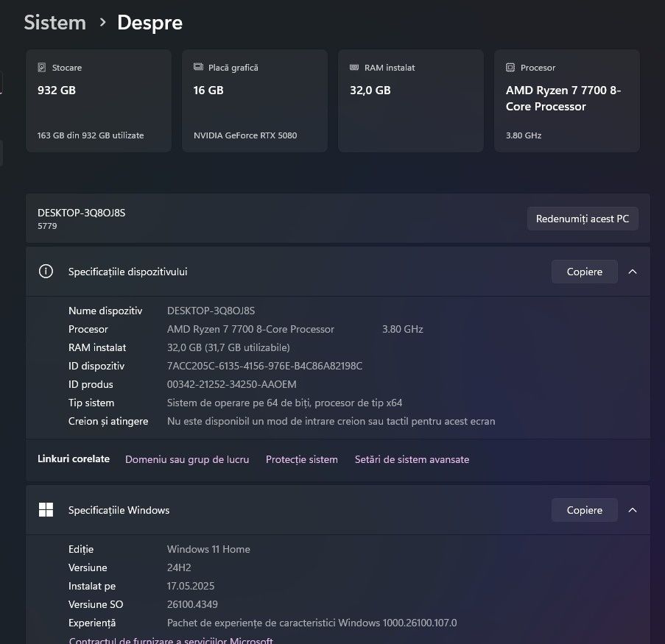Open Contractul de furnizare a serviciilor Microsoft

[171, 640]
